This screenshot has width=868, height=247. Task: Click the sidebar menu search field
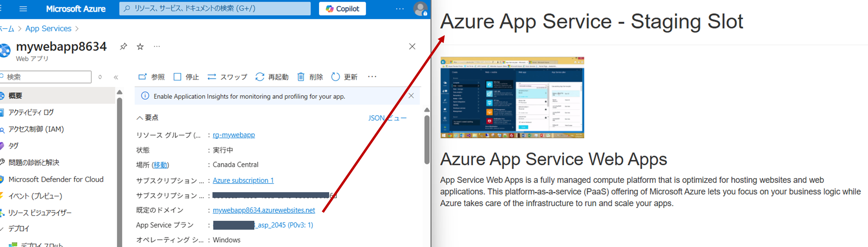click(45, 77)
